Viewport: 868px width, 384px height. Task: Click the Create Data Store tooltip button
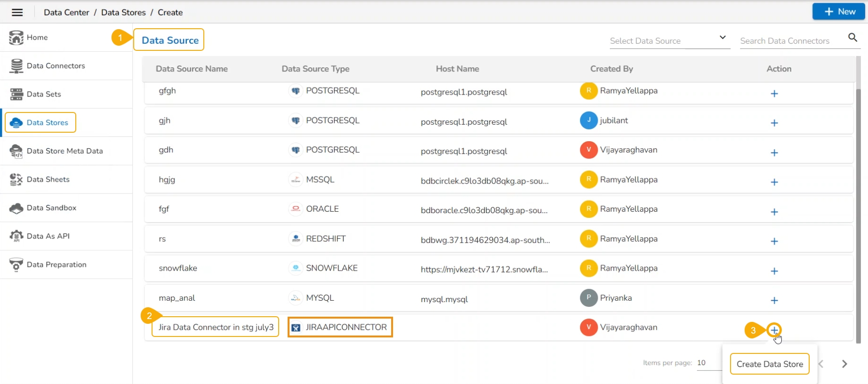[770, 364]
